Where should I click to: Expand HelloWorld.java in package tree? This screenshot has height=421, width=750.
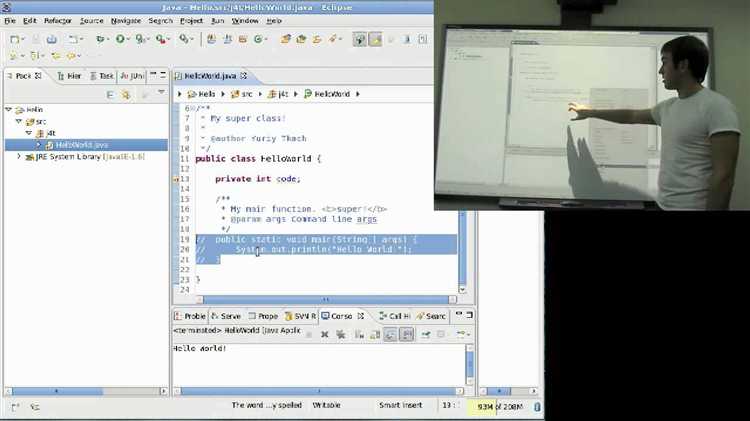tap(39, 144)
